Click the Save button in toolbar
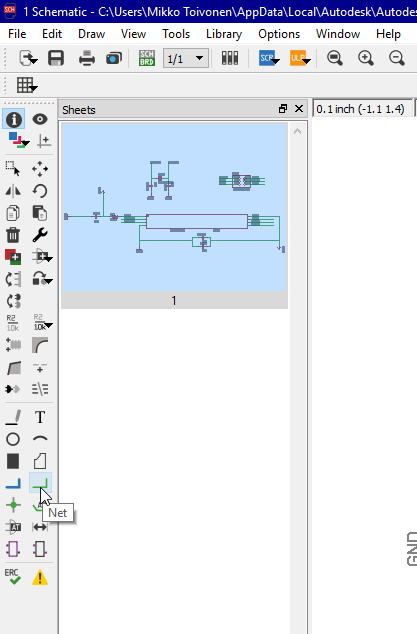 tap(56, 58)
